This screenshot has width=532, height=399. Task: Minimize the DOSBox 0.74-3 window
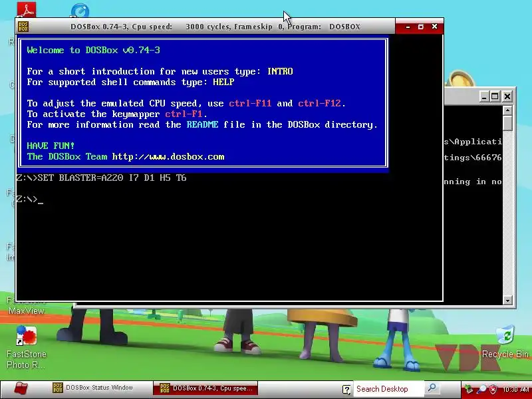click(408, 27)
